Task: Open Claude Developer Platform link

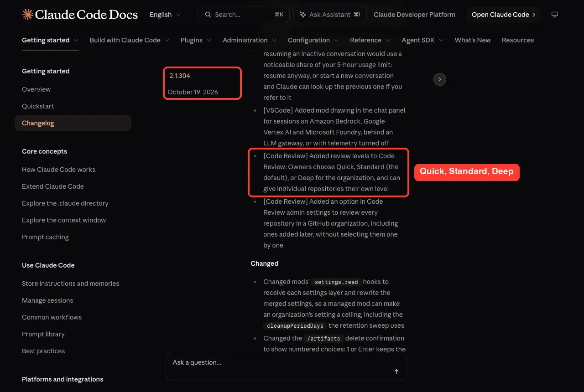Action: pyautogui.click(x=414, y=15)
